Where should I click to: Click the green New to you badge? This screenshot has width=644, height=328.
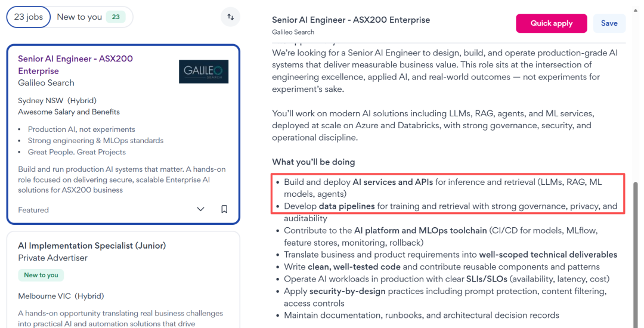pyautogui.click(x=41, y=275)
